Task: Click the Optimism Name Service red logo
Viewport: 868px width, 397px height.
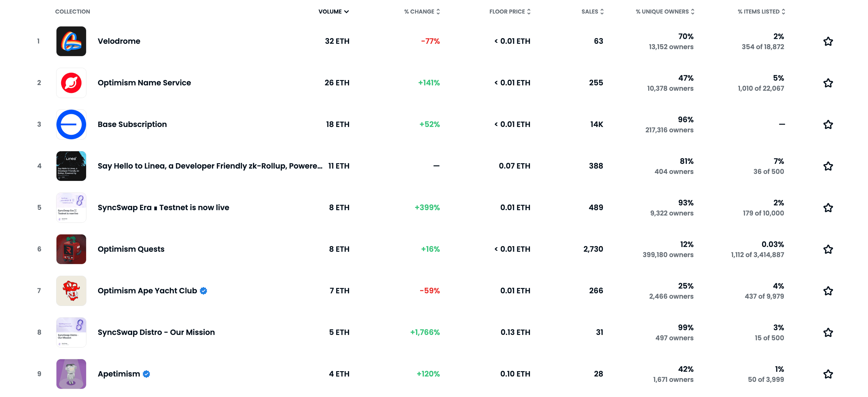Action: 71,83
